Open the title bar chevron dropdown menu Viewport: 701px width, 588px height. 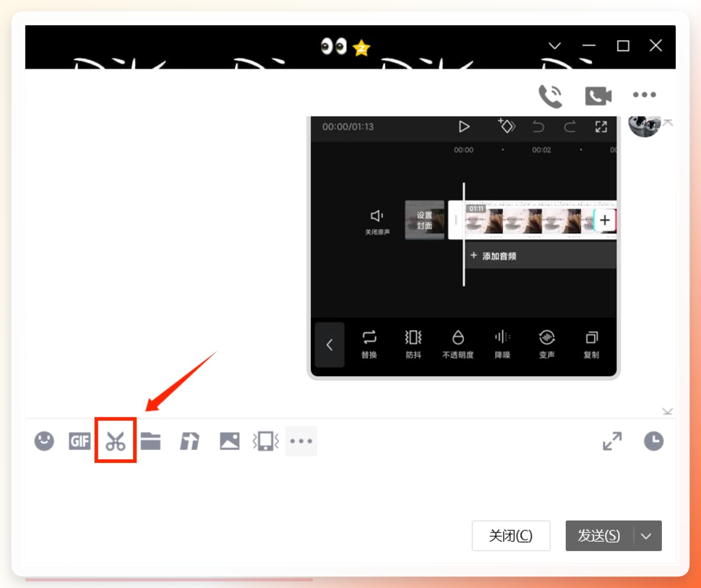tap(555, 46)
